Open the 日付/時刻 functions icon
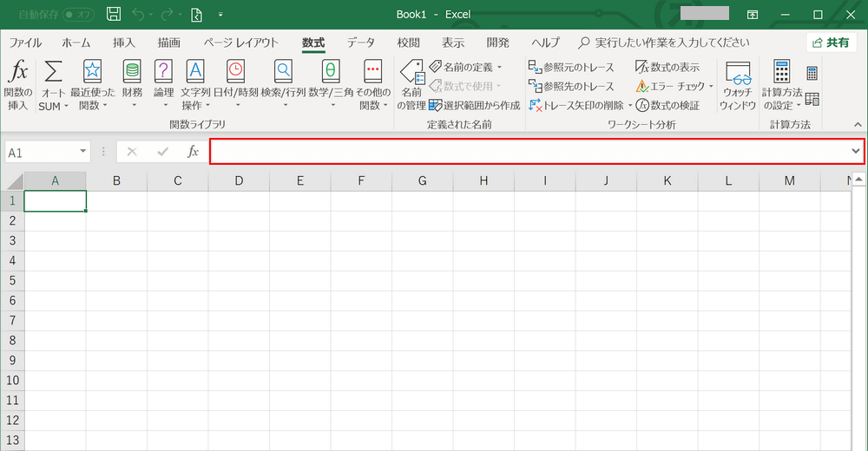 (236, 71)
